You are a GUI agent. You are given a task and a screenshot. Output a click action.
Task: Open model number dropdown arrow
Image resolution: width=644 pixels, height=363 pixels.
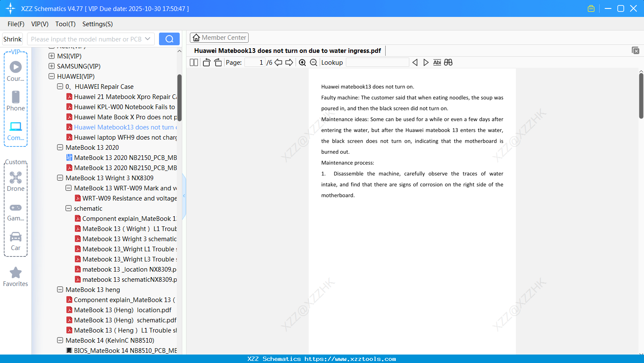tap(148, 39)
